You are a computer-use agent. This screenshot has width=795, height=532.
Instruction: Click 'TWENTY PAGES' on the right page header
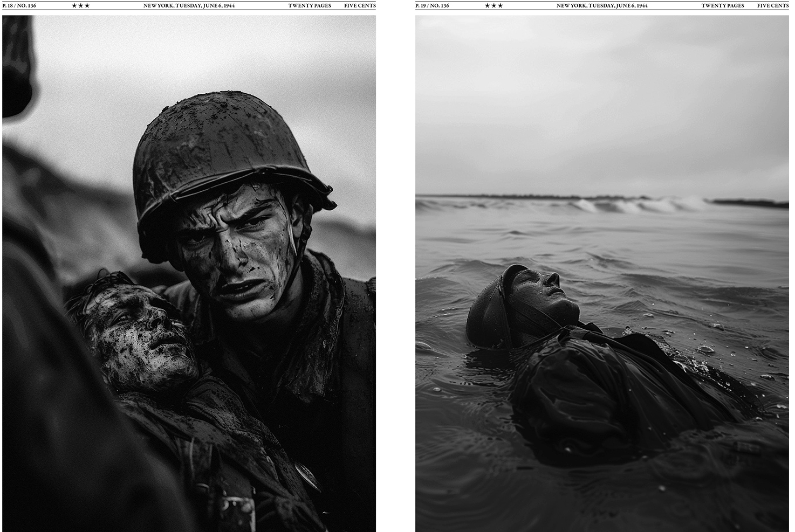click(723, 6)
